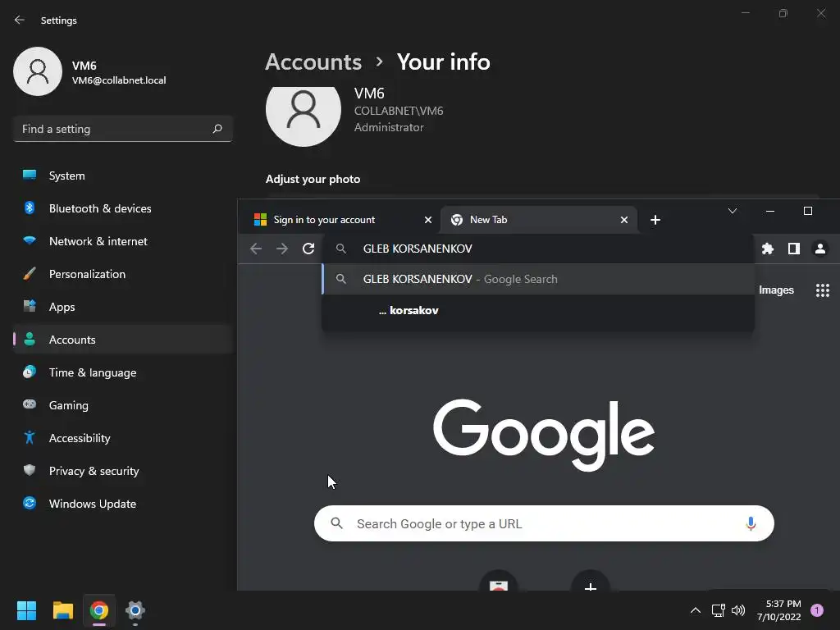Open Gaming settings

(x=123, y=405)
